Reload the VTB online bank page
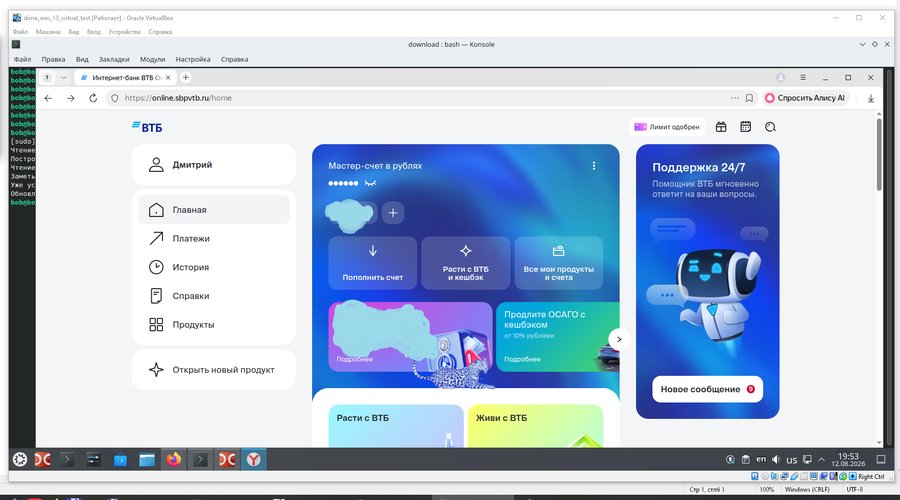Screen dimensions: 900x500 (93, 98)
